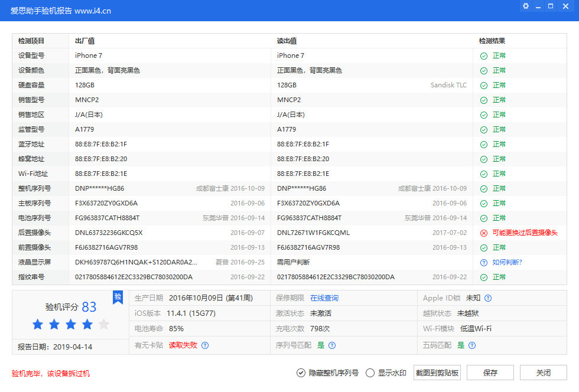Click the fifth gray rating star

[103, 324]
